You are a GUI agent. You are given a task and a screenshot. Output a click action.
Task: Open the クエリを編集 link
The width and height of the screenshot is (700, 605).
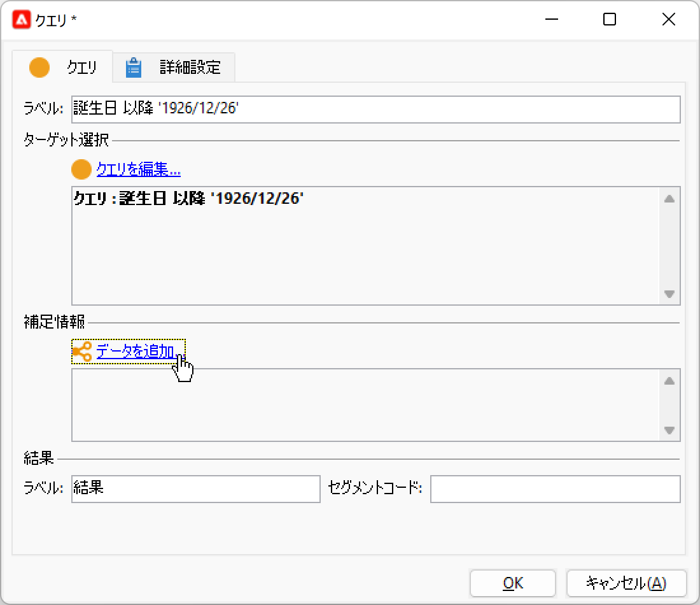point(137,169)
